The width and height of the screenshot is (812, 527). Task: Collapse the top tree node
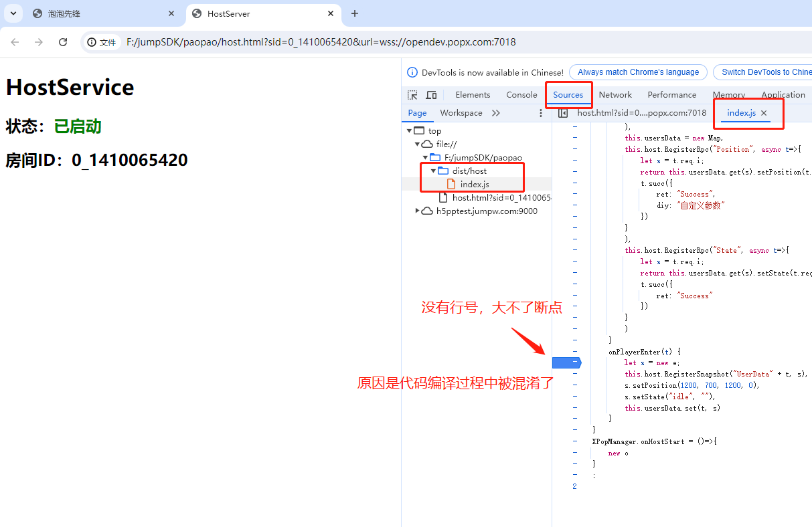pos(409,131)
